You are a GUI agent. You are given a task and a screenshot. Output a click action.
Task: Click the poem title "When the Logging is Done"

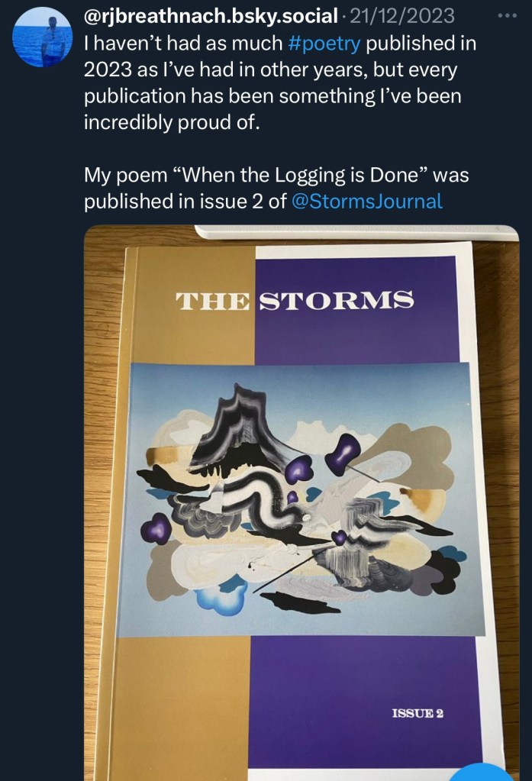pyautogui.click(x=265, y=176)
